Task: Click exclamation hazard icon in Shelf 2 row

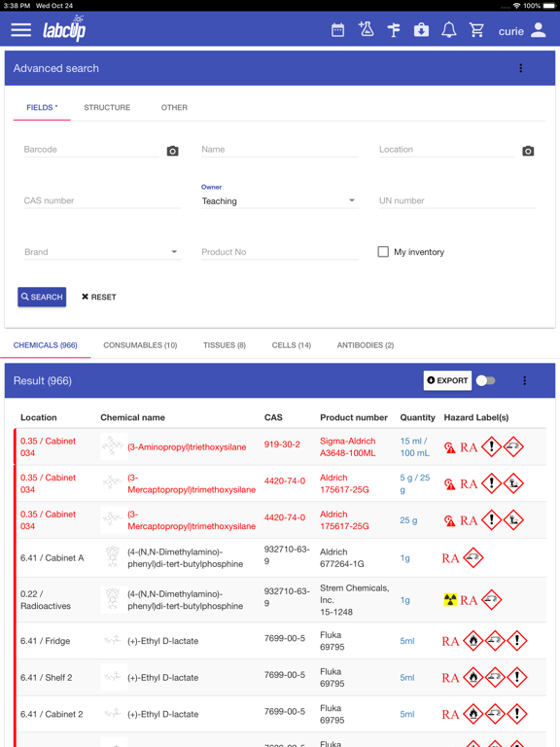Action: tap(516, 677)
